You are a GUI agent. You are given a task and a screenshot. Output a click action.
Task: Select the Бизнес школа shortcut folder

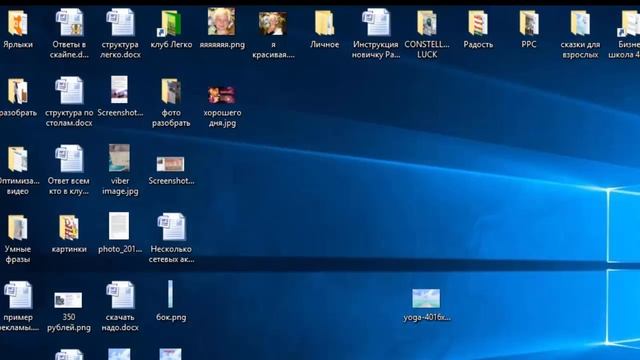pyautogui.click(x=629, y=23)
